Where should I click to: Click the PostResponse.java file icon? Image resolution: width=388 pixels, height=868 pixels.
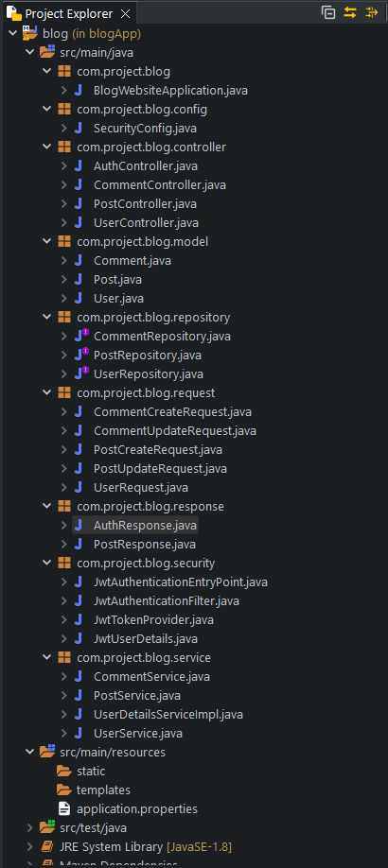(79, 545)
